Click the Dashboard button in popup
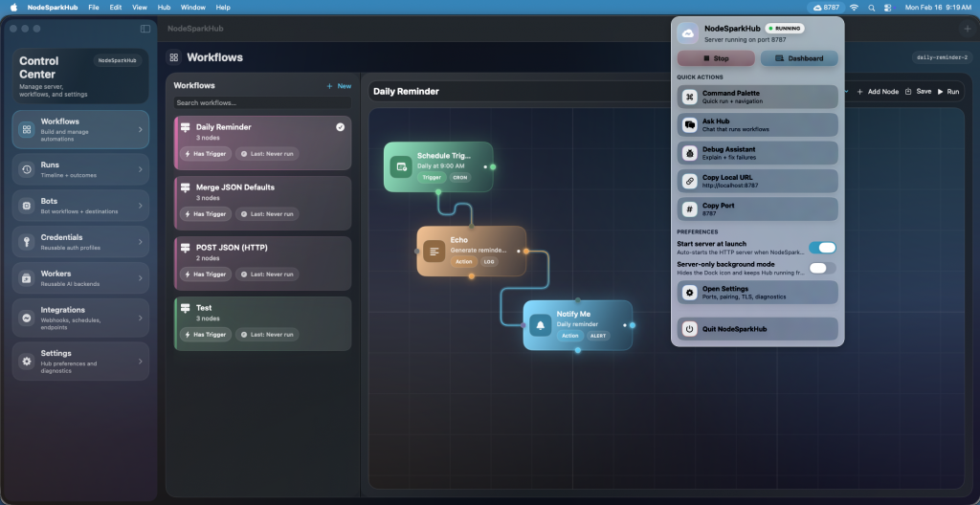Image resolution: width=980 pixels, height=505 pixels. tap(799, 58)
